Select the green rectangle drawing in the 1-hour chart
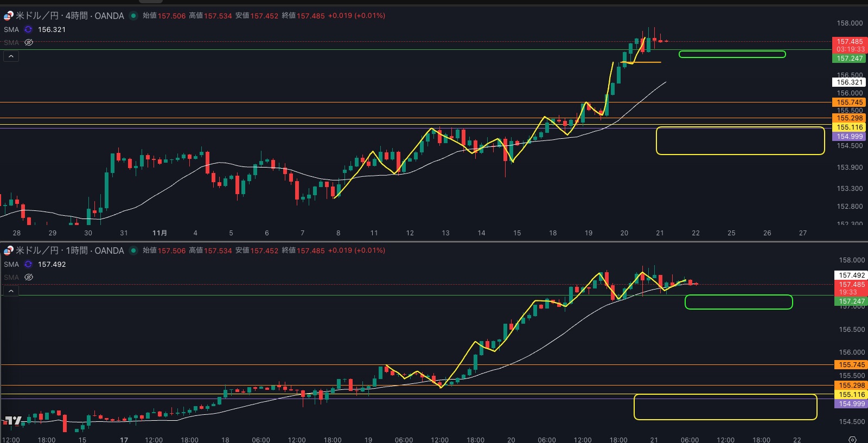868x443 pixels. point(738,296)
